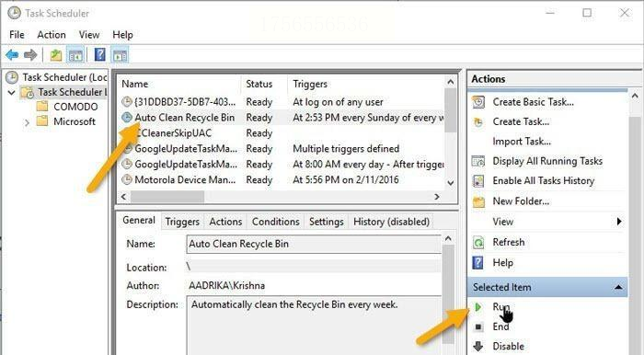Open Help via the toolbar question mark icon
Image resolution: width=644 pixels, height=355 pixels.
99,54
